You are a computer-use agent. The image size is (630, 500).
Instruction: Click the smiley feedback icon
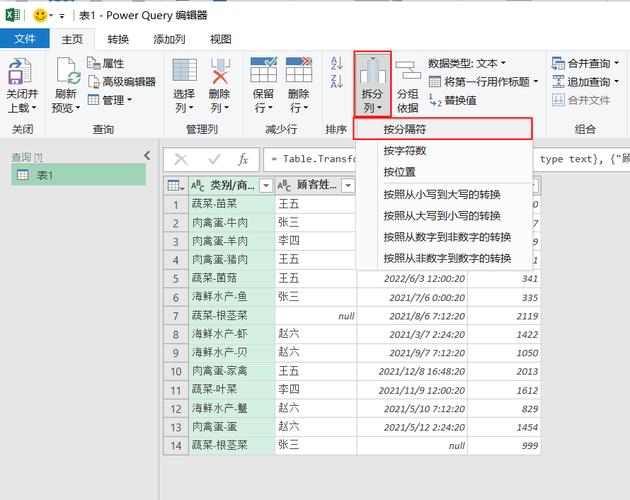click(x=40, y=16)
